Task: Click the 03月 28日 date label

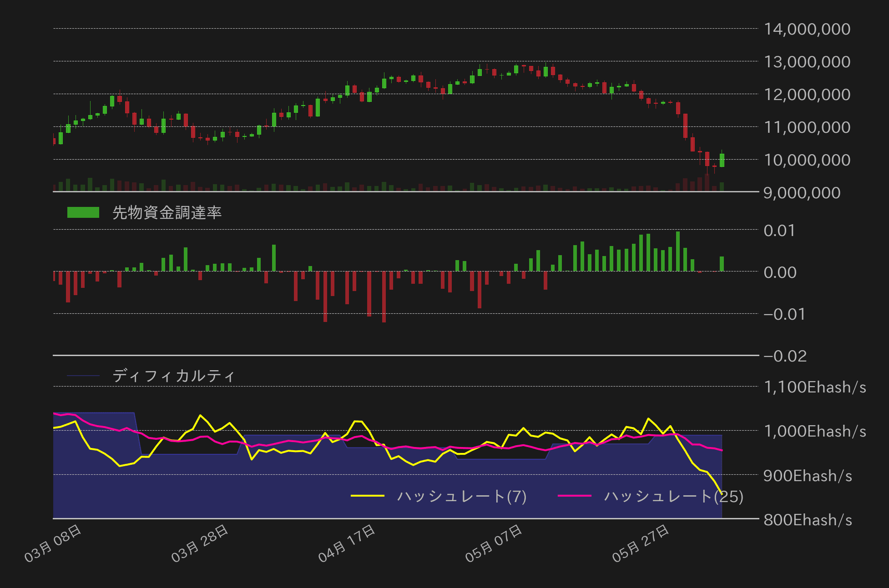Action: click(x=200, y=543)
